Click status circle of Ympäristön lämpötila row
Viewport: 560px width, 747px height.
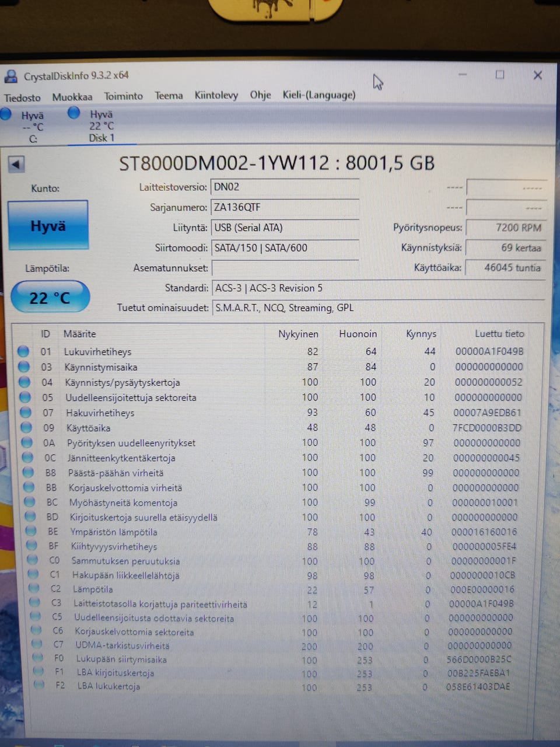31,531
